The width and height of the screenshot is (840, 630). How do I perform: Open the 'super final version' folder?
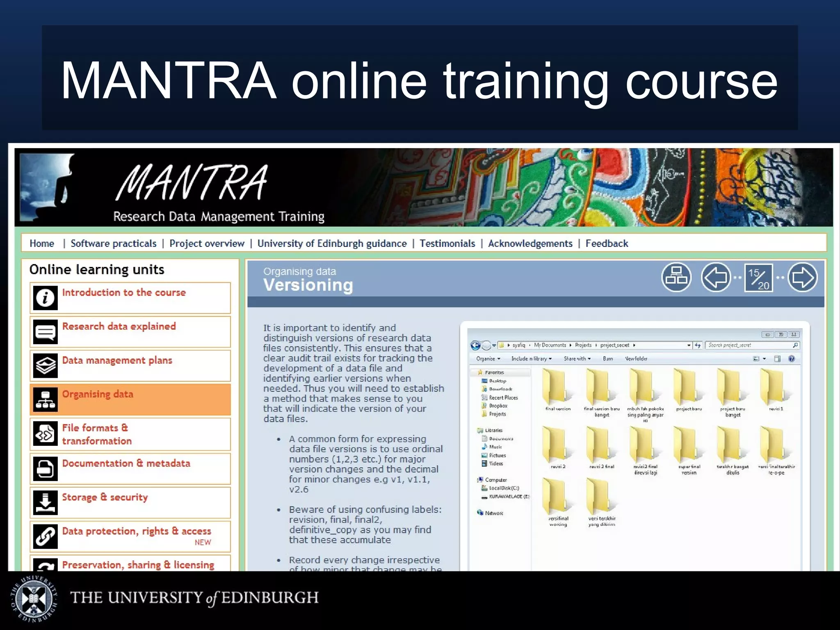[x=689, y=450]
